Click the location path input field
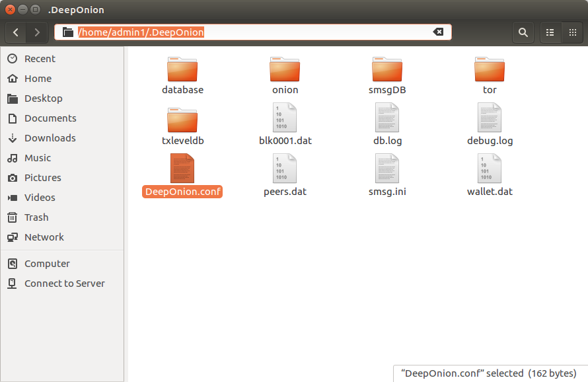This screenshot has height=382, width=588. (253, 32)
